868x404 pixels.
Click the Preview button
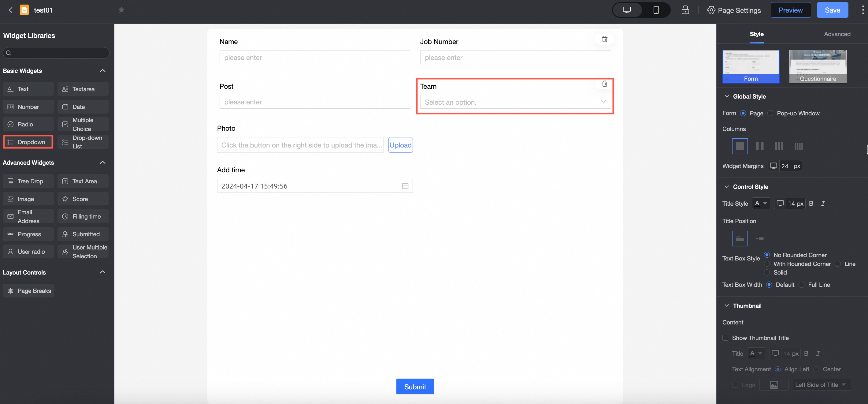(x=790, y=10)
